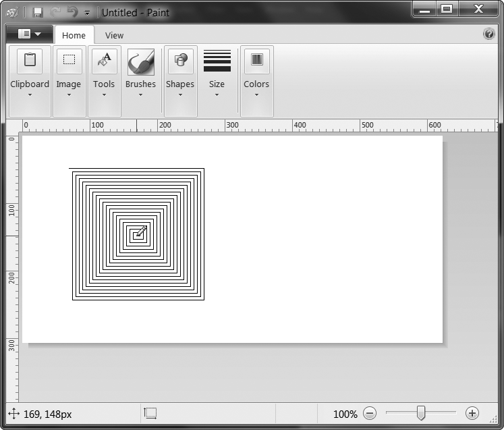Click the selection size icon in status bar
The image size is (504, 430).
click(x=150, y=413)
